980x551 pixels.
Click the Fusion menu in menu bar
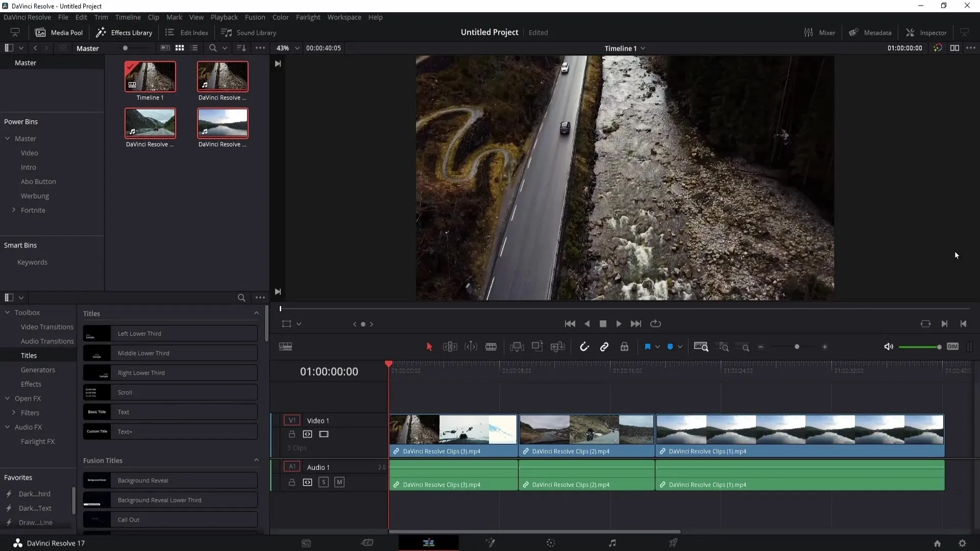pyautogui.click(x=254, y=17)
